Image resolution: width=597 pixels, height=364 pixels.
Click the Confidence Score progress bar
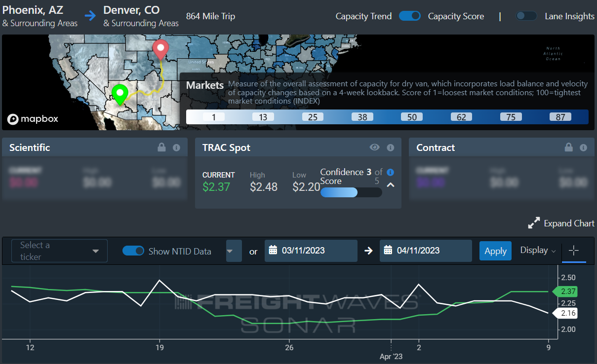coord(351,192)
